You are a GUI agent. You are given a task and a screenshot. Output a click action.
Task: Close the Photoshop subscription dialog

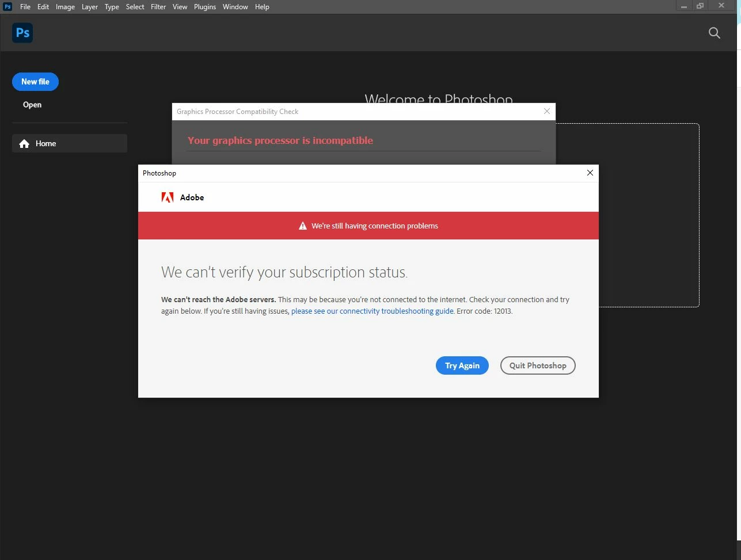click(x=590, y=173)
